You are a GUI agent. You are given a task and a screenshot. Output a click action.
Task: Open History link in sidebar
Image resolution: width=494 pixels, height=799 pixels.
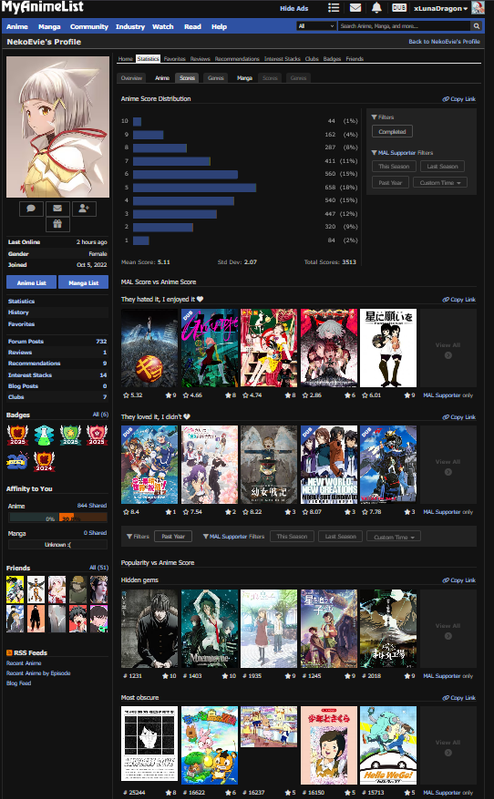[x=18, y=312]
